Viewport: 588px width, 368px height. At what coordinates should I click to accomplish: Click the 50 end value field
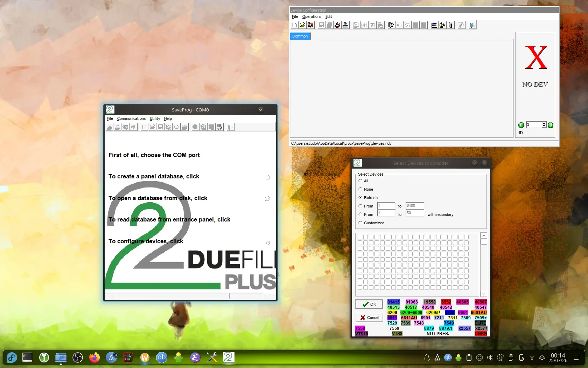point(415,213)
